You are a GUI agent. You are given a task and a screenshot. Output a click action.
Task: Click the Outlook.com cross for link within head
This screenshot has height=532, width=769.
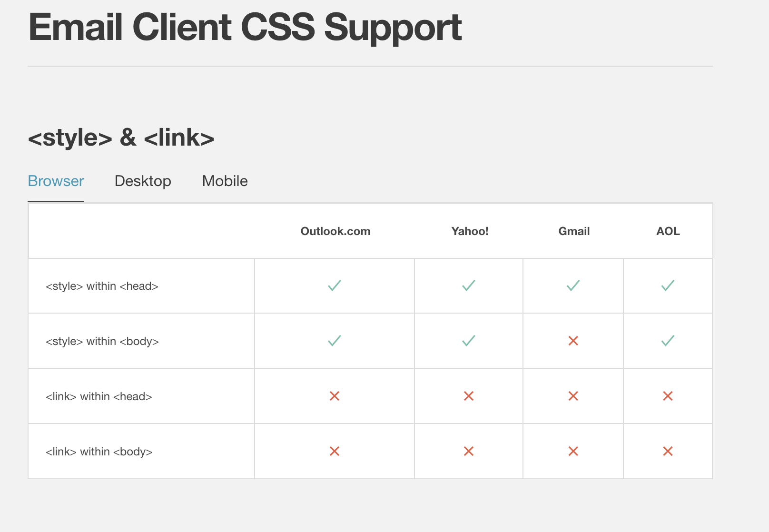click(x=335, y=396)
